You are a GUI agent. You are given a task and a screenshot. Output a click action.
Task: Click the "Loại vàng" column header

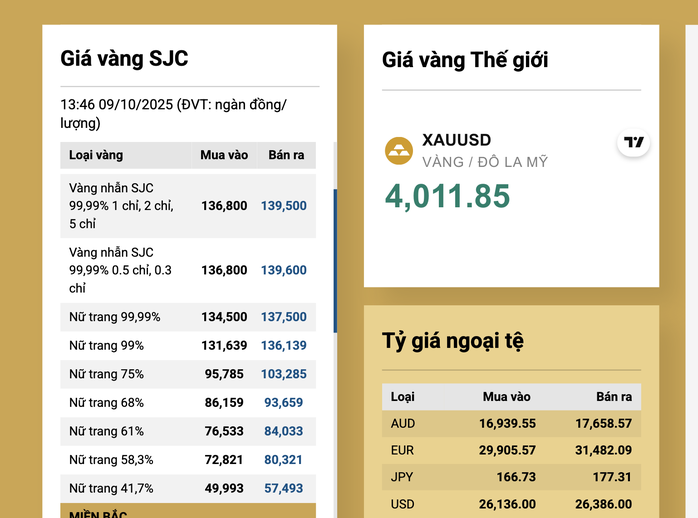[96, 155]
